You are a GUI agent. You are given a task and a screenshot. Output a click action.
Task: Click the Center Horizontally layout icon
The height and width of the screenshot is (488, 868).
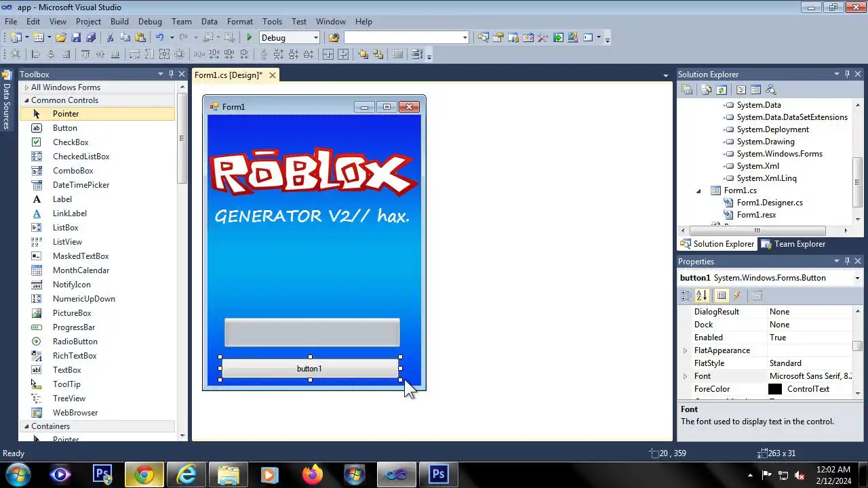coord(328,55)
